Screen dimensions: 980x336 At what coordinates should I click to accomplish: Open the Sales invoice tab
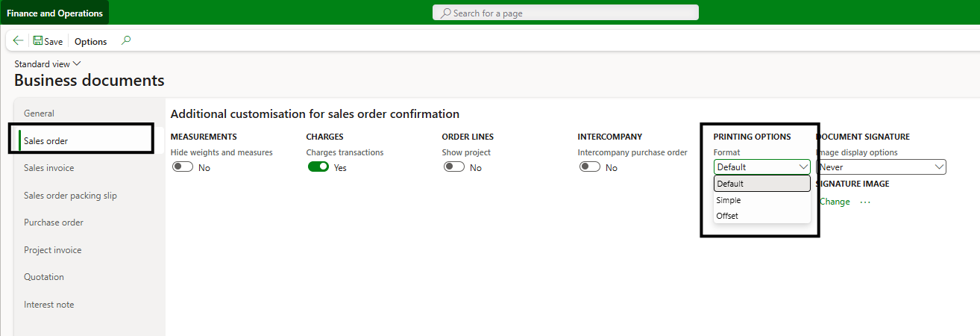point(49,168)
